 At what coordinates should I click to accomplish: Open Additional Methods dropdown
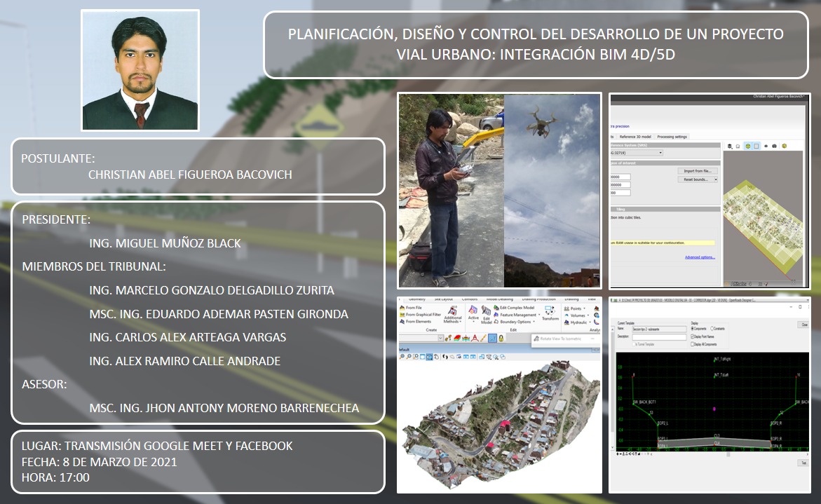click(x=452, y=315)
